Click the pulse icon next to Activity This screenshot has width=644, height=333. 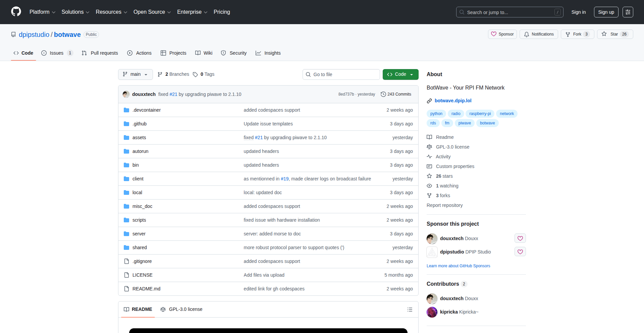pyautogui.click(x=429, y=157)
